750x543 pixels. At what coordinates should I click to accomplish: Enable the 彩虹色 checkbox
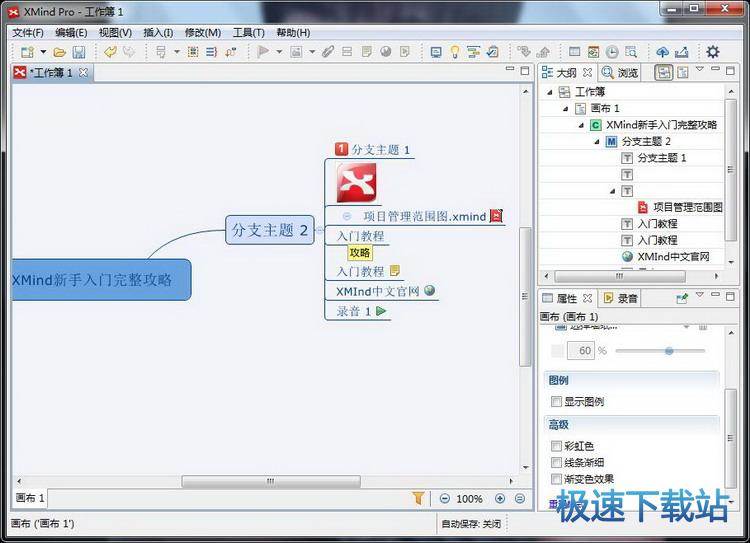pos(556,446)
